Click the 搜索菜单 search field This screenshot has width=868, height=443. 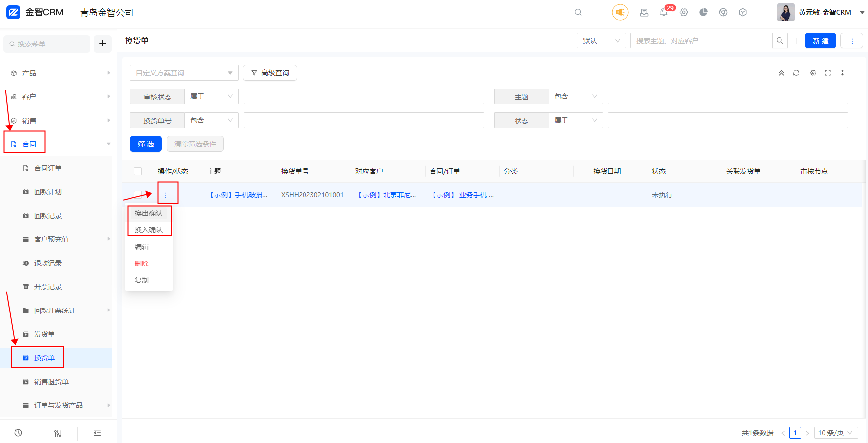point(47,44)
